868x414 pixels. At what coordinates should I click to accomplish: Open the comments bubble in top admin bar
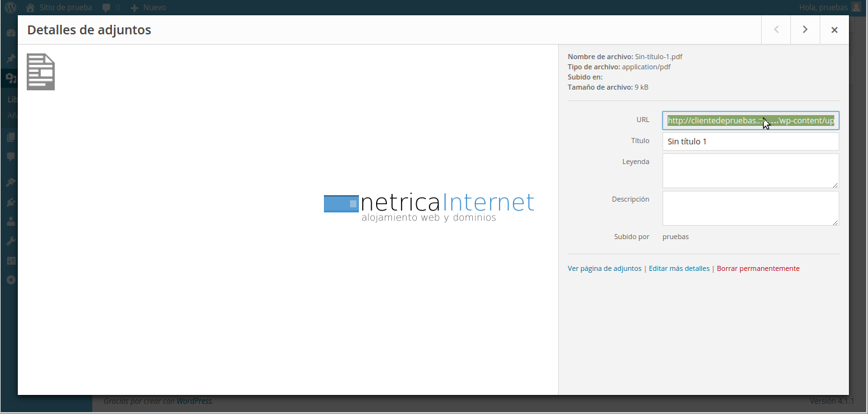click(x=110, y=8)
